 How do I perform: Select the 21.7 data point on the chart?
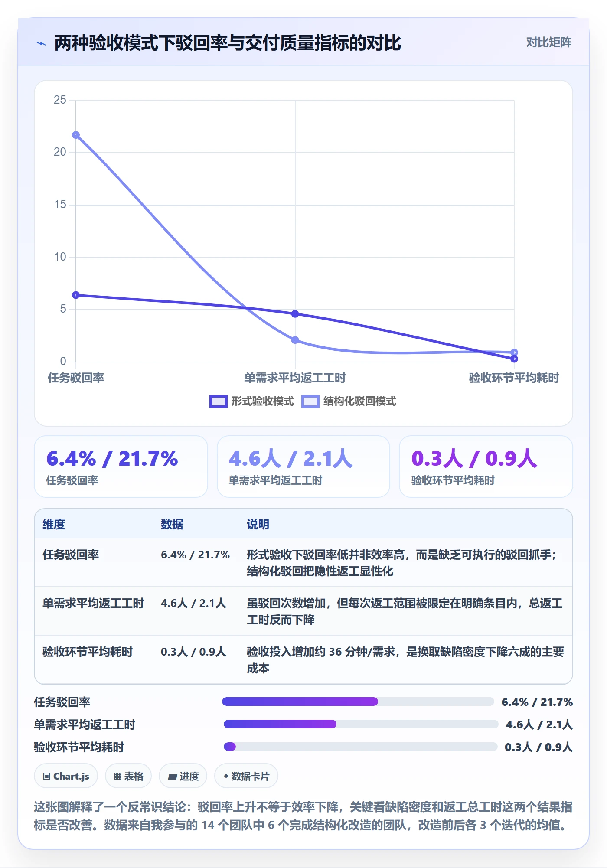[x=76, y=135]
